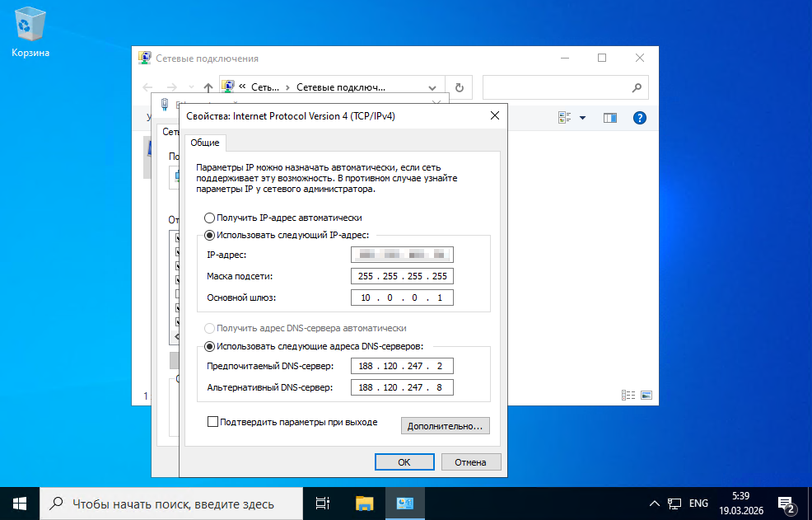Click the refresh button in address bar
The image size is (812, 520).
tap(459, 87)
